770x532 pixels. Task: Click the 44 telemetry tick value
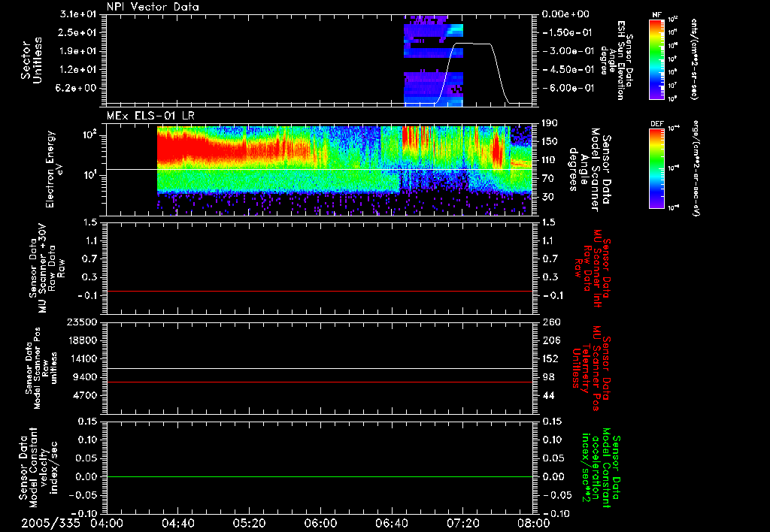click(547, 395)
